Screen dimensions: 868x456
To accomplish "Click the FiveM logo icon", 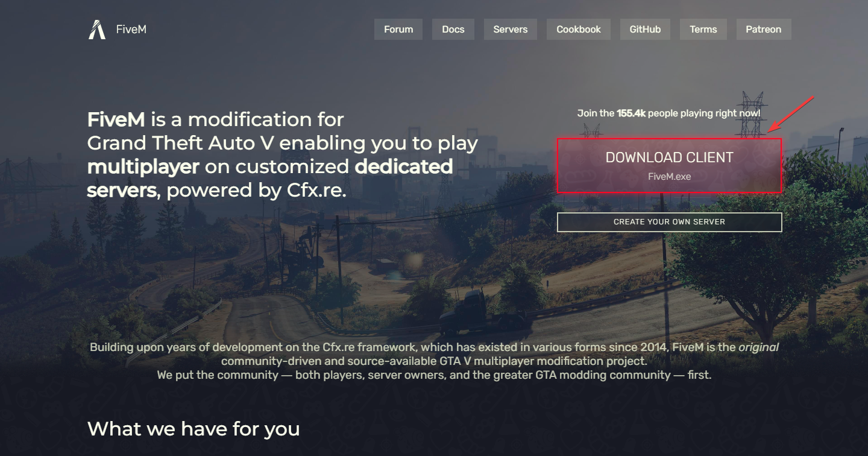I will pyautogui.click(x=97, y=30).
